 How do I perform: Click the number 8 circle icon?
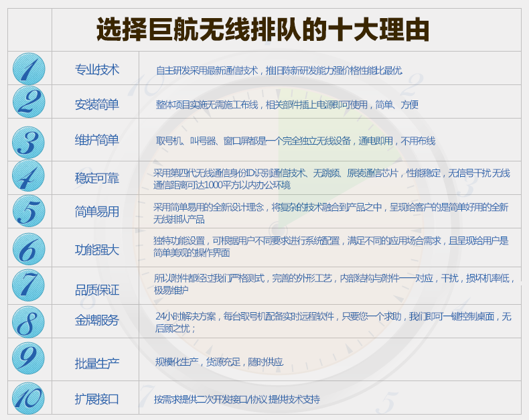[28, 321]
